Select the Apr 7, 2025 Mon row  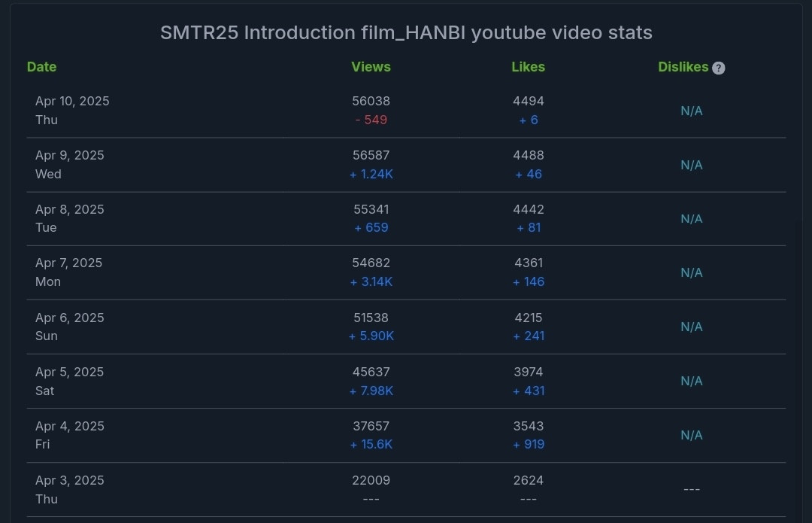click(406, 272)
